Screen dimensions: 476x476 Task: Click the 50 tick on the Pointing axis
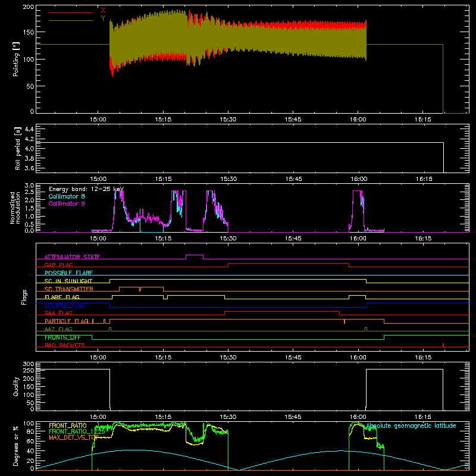(x=30, y=86)
